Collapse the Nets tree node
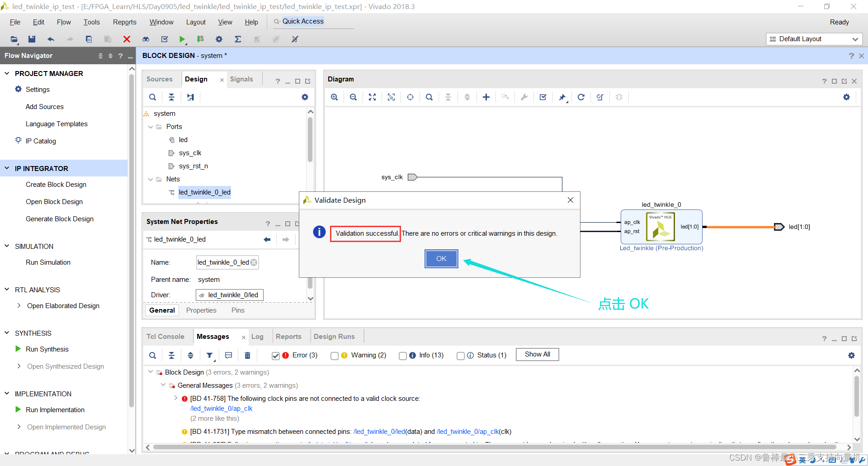 click(x=151, y=179)
